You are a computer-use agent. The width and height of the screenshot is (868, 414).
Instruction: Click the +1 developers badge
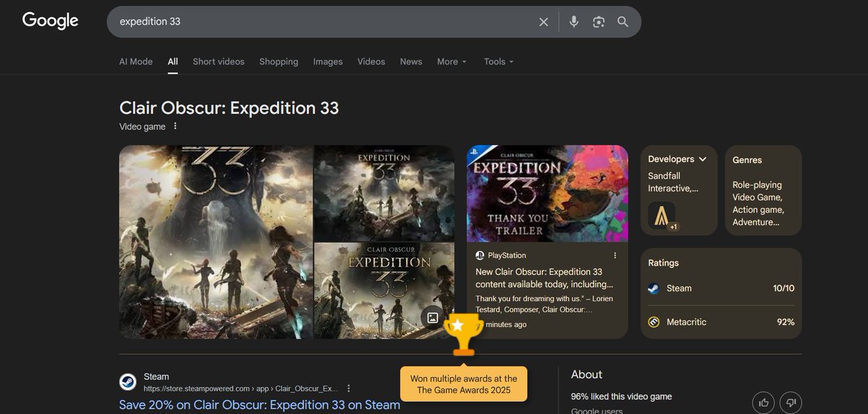click(673, 227)
